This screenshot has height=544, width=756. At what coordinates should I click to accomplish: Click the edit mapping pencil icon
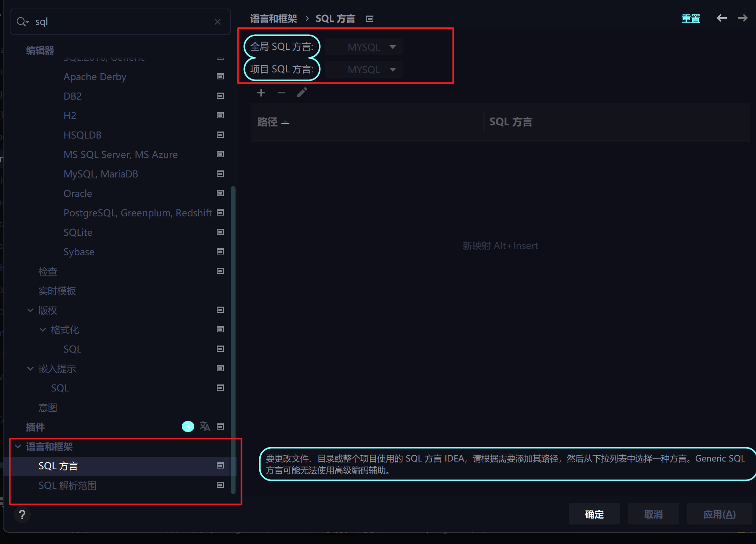point(302,93)
